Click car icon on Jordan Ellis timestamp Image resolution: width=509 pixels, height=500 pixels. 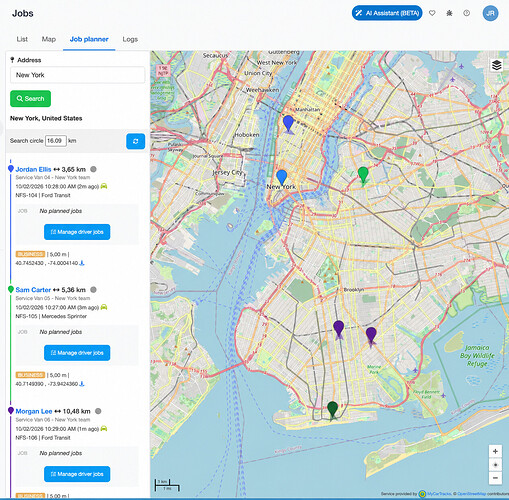click(104, 186)
